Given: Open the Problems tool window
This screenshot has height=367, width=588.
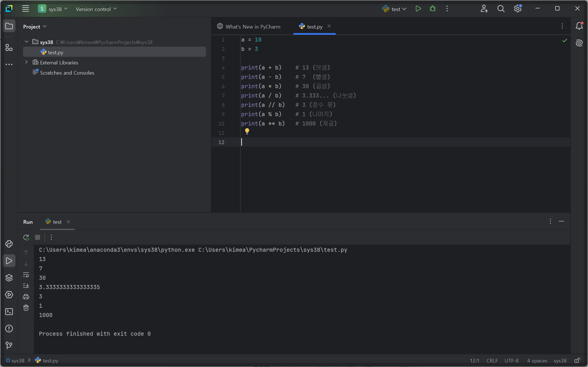Looking at the screenshot, I should (9, 329).
